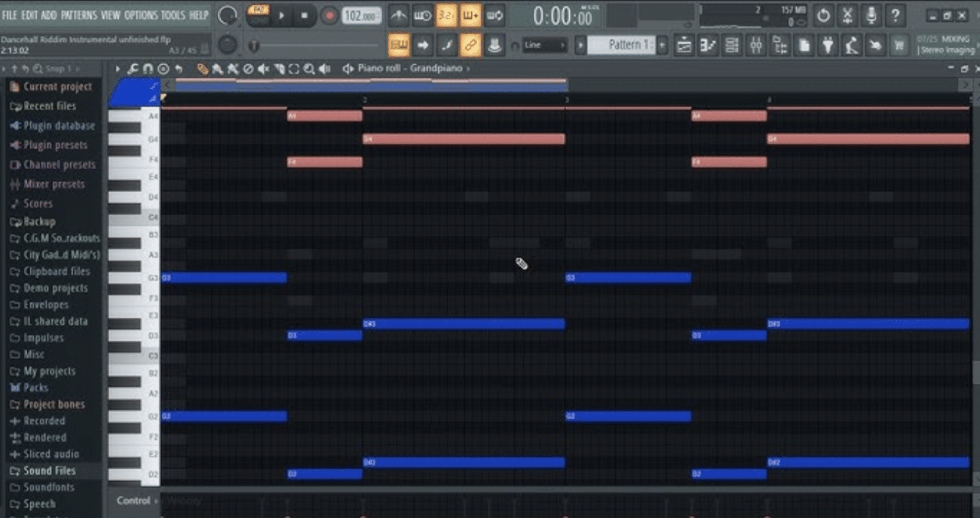The image size is (980, 518).
Task: Open the TOOLS menu
Action: (x=173, y=15)
